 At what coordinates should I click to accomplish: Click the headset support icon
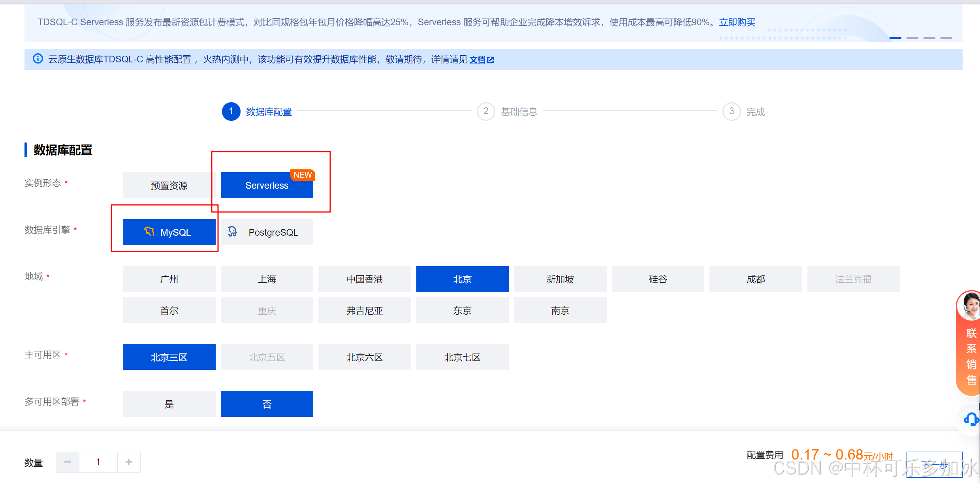pos(971,419)
